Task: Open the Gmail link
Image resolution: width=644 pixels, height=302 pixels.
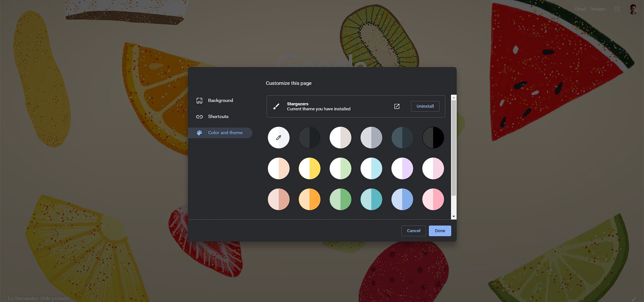Action: (580, 9)
